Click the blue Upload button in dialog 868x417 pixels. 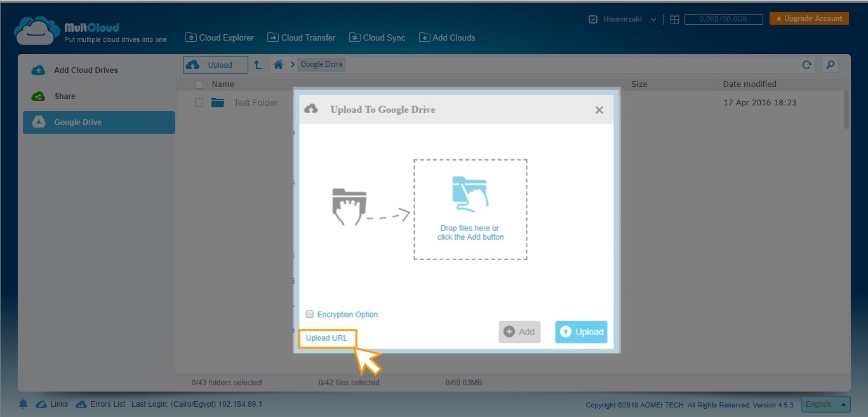(x=581, y=332)
